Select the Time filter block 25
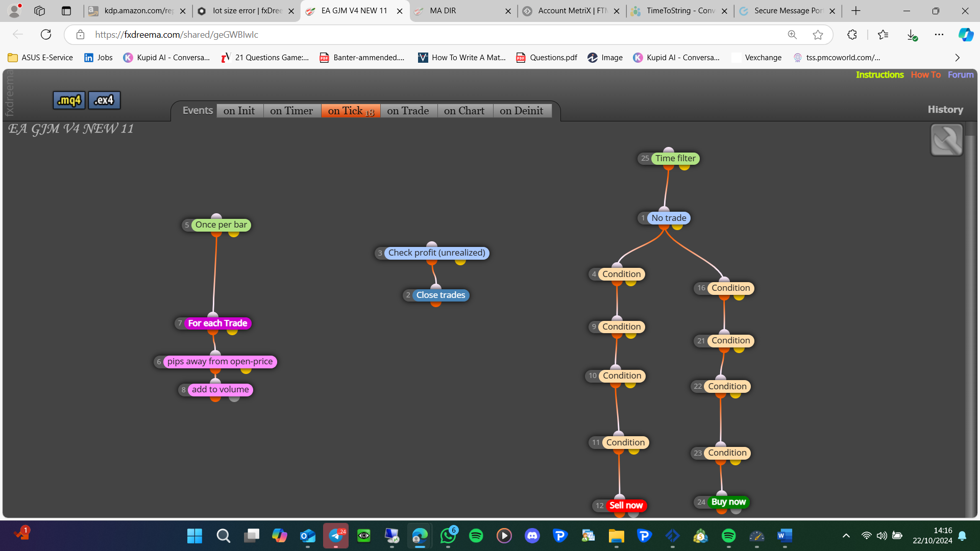The width and height of the screenshot is (980, 551). [675, 158]
